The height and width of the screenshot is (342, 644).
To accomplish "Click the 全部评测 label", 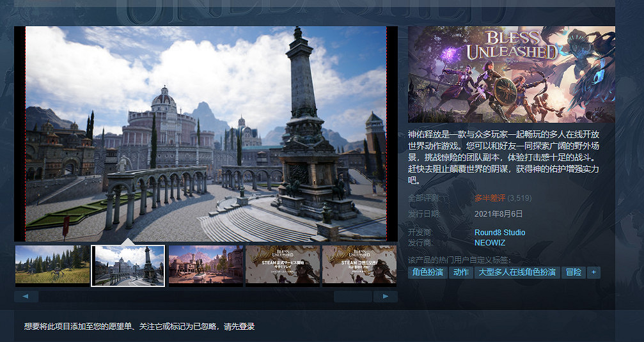I will click(424, 198).
